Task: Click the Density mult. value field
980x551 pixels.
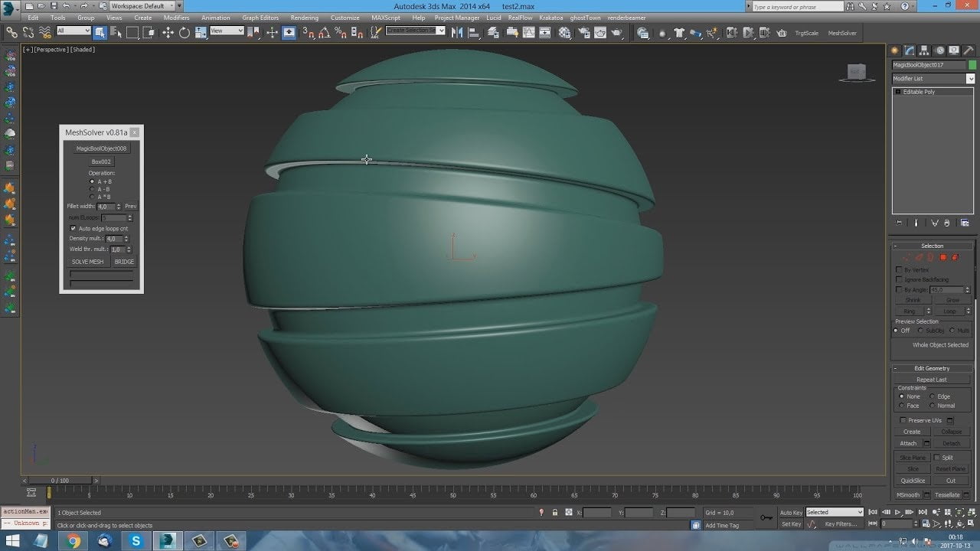Action: tap(113, 239)
